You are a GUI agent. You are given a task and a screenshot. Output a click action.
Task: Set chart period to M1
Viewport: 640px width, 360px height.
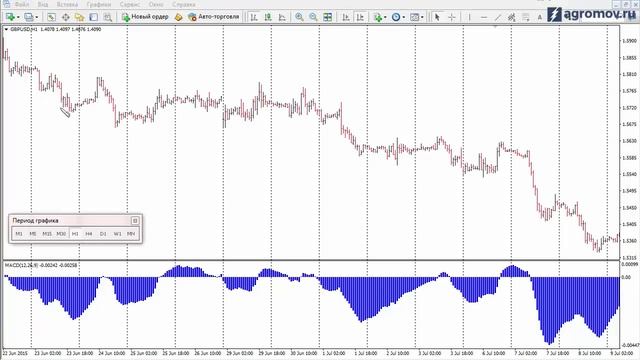tap(19, 233)
